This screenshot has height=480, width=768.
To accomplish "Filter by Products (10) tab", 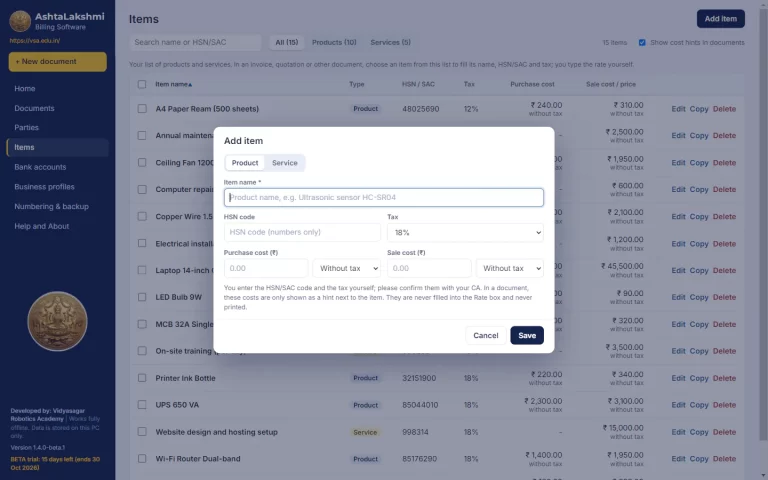I will pos(334,43).
